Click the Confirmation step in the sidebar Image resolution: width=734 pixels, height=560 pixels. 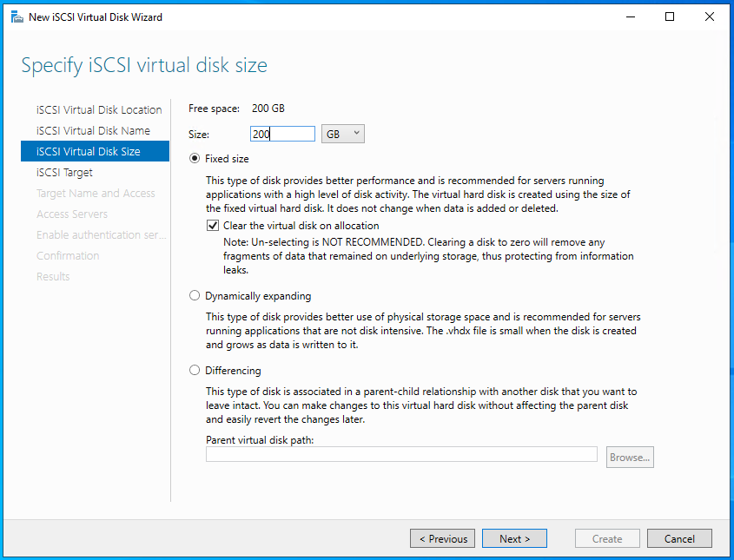tap(68, 256)
